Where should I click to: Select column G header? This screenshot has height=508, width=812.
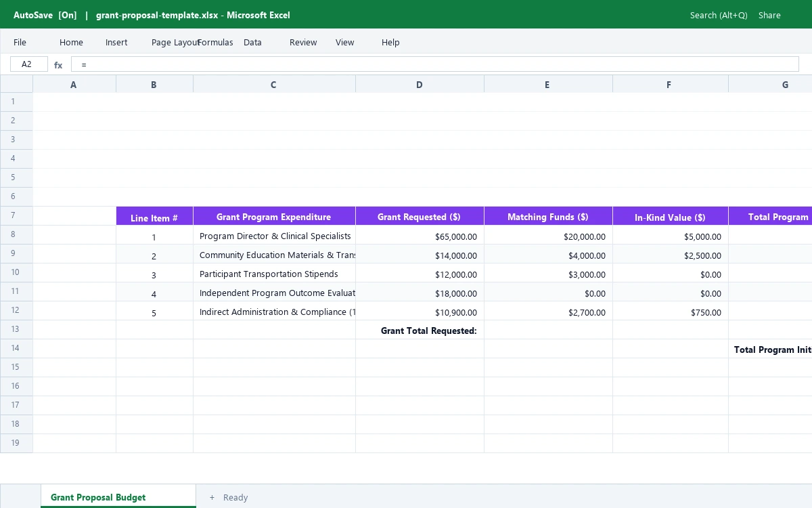(x=770, y=85)
